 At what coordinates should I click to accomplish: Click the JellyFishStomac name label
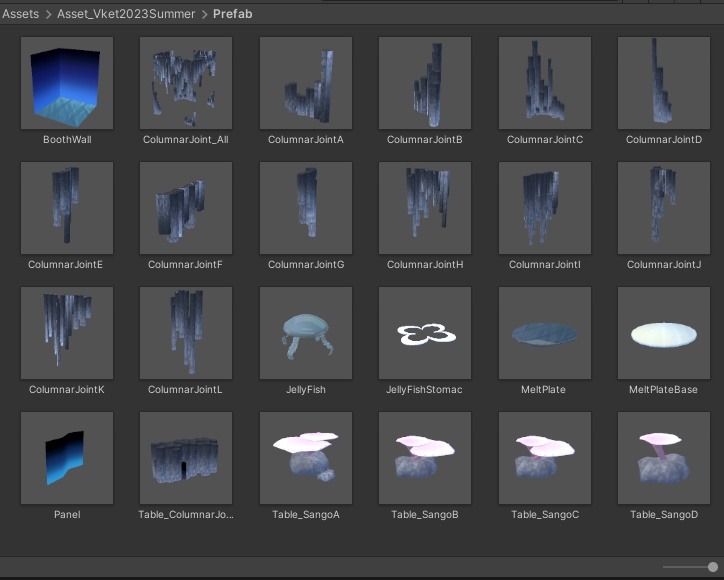click(424, 390)
